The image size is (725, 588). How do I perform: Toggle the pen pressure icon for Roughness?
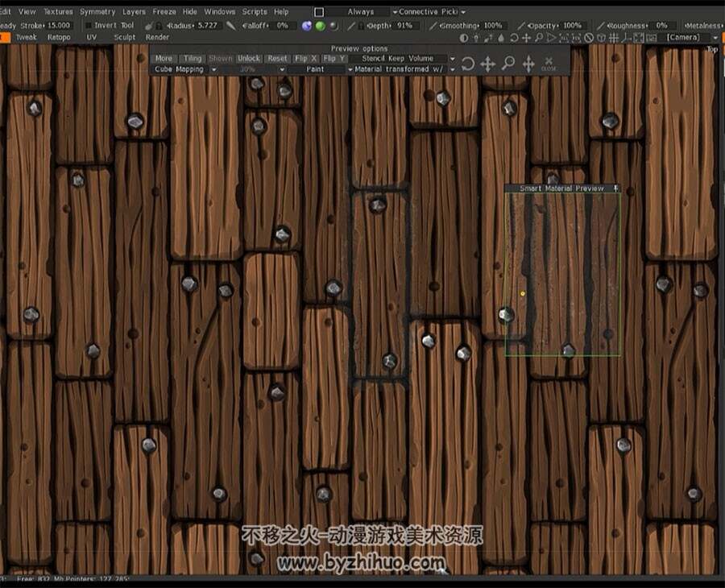(601, 26)
